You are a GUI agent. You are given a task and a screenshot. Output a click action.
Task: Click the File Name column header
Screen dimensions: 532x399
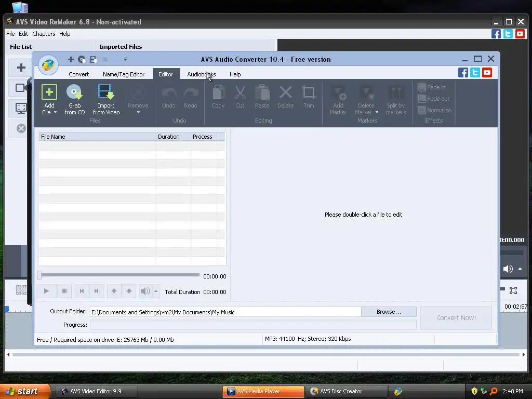pos(97,137)
